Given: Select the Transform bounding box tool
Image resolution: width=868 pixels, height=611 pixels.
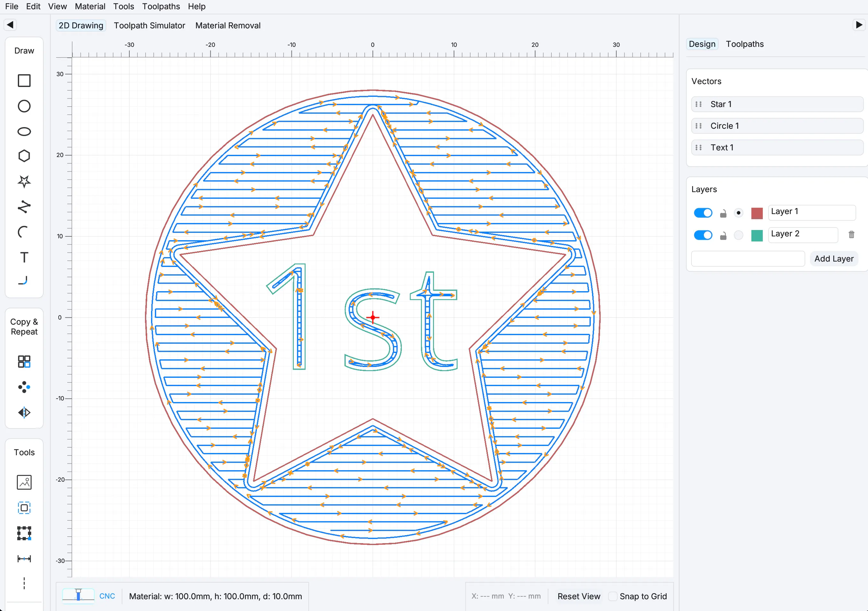Looking at the screenshot, I should coord(24,533).
